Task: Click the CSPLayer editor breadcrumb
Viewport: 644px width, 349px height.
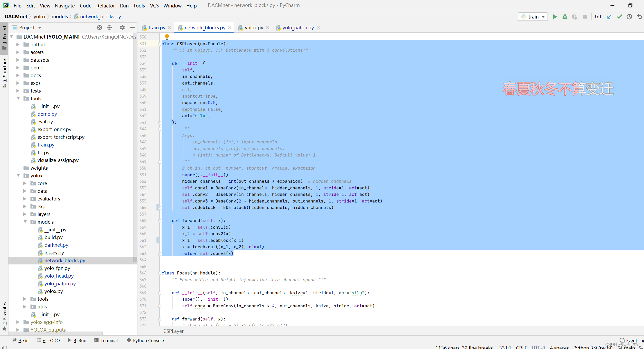Action: (x=173, y=331)
